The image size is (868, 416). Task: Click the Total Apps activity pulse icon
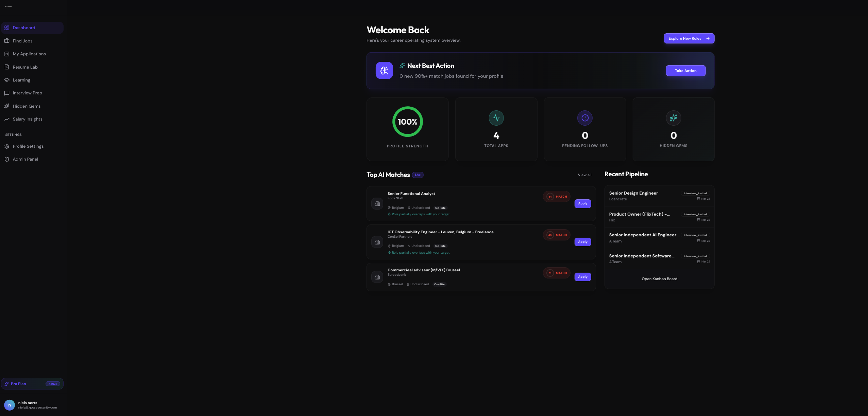click(x=496, y=118)
